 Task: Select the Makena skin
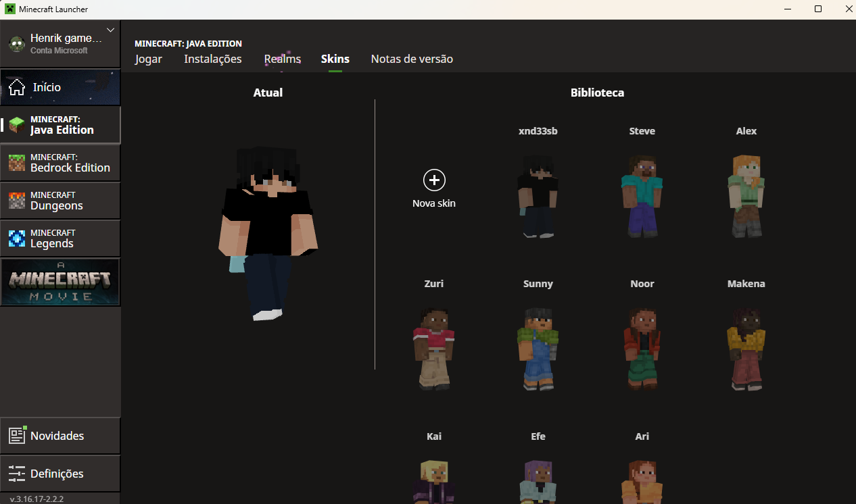point(746,349)
